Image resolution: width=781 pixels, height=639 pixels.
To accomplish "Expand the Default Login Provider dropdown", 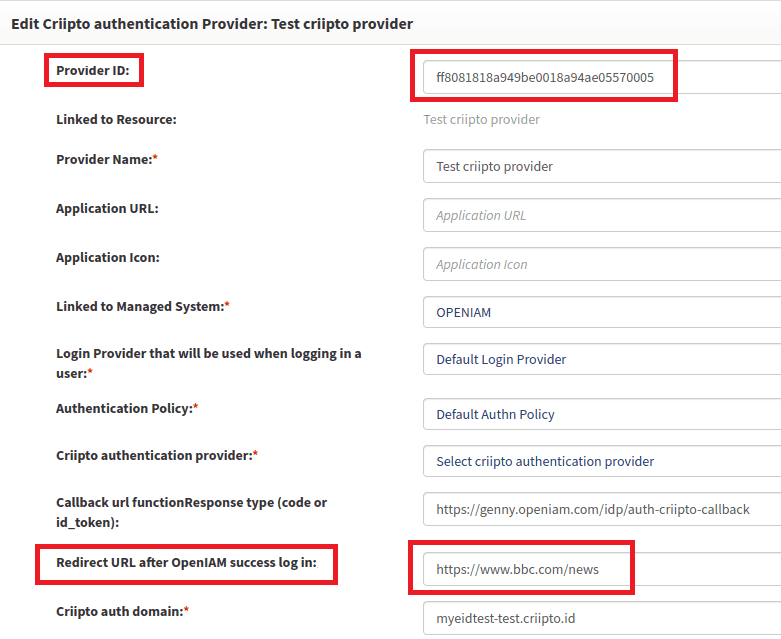I will [600, 360].
